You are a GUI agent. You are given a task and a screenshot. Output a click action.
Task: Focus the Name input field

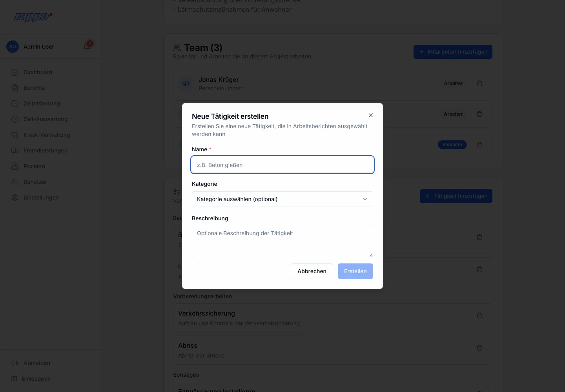(282, 165)
